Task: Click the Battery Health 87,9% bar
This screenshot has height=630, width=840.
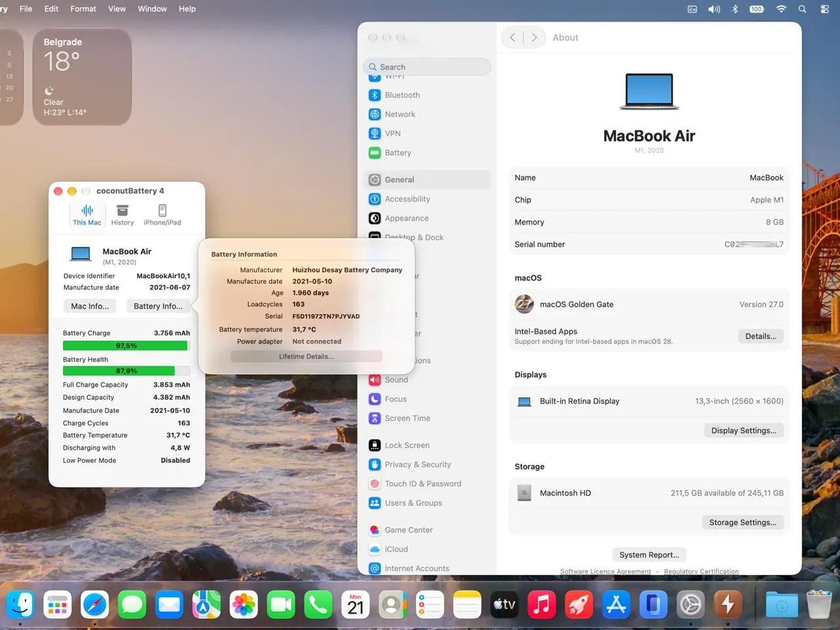Action: 126,371
